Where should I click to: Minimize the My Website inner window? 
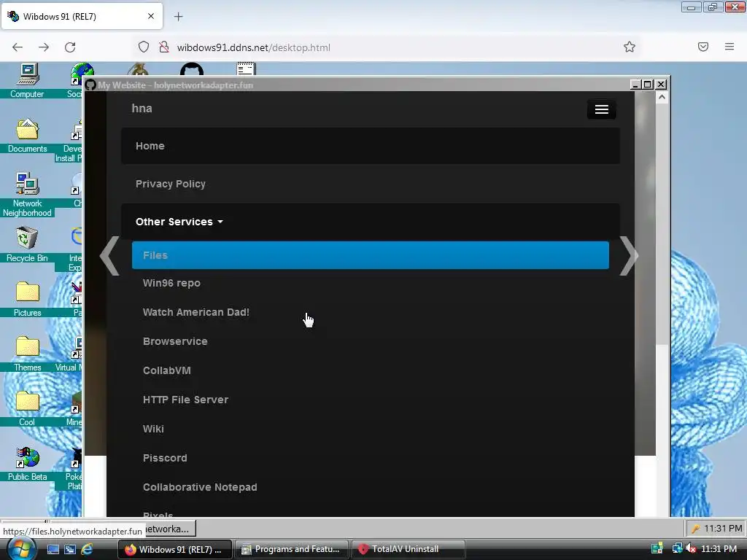(x=635, y=85)
